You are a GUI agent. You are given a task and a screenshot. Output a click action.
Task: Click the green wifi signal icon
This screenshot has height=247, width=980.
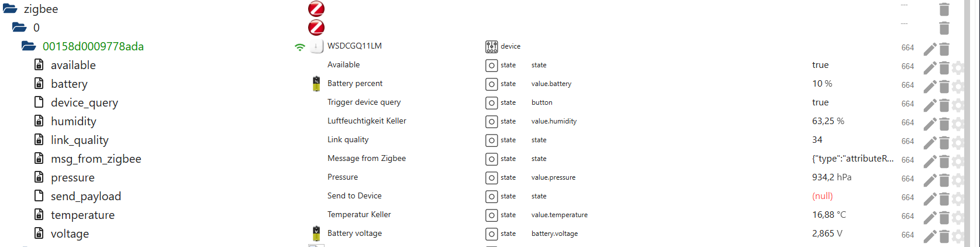(300, 47)
